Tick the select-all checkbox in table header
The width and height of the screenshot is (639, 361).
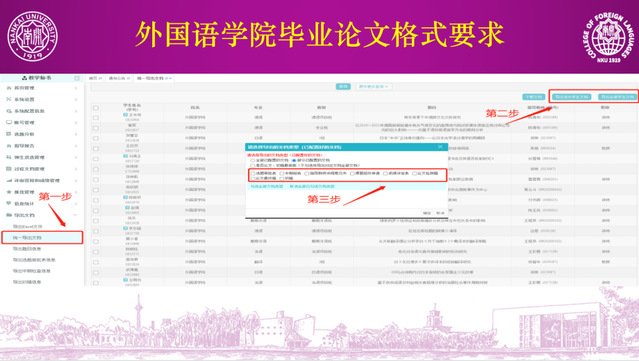96,108
